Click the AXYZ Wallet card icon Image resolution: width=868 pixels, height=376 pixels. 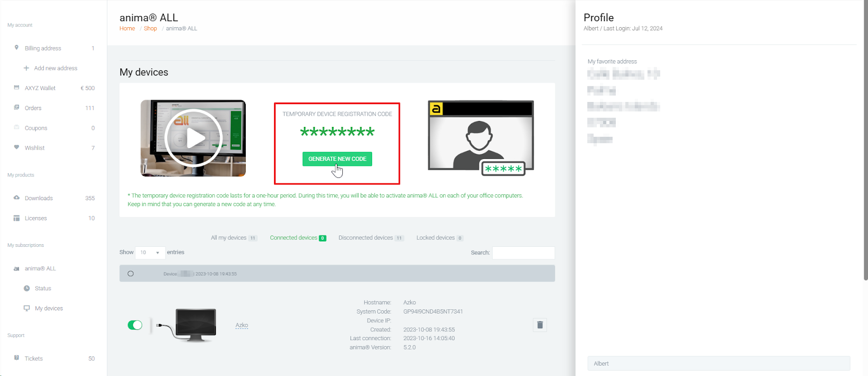click(16, 88)
